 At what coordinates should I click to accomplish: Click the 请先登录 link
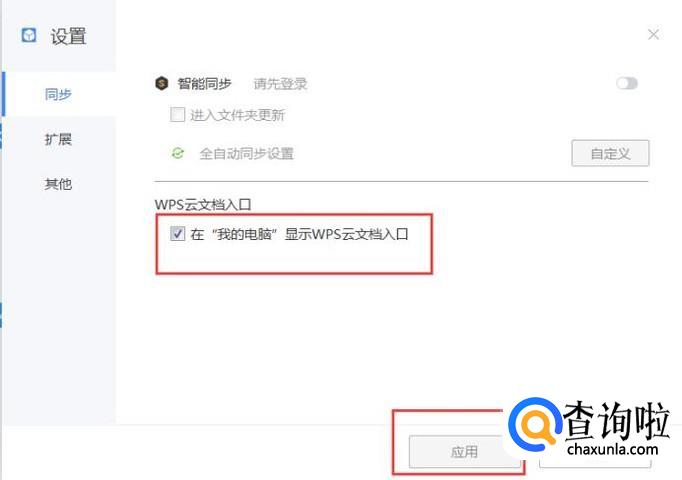[280, 83]
